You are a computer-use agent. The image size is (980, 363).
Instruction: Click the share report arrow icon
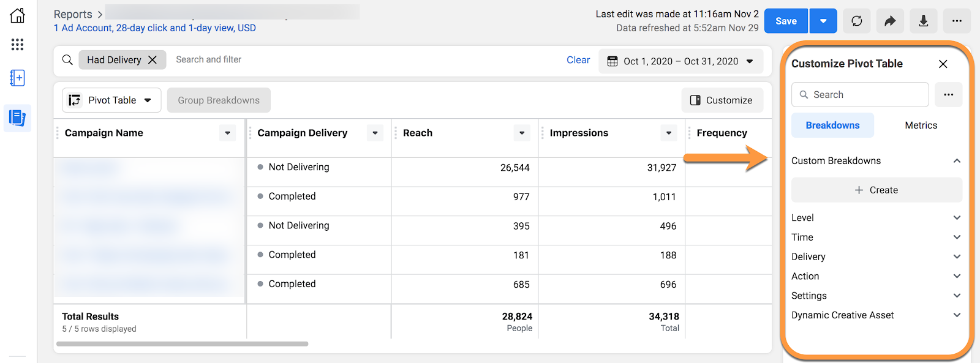coord(890,21)
